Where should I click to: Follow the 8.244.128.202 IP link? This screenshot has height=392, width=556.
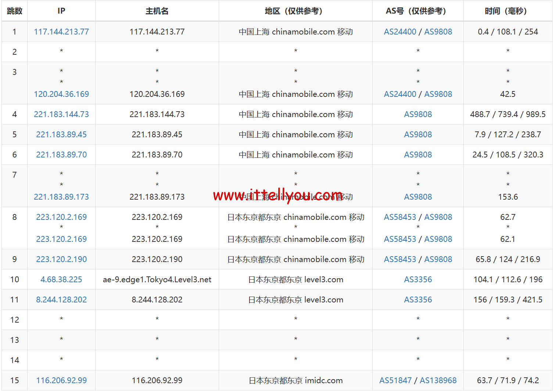(61, 300)
